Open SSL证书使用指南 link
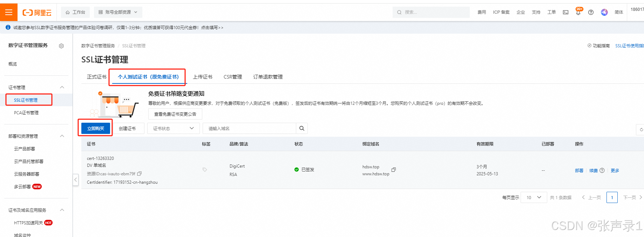The width and height of the screenshot is (644, 237). (x=630, y=46)
